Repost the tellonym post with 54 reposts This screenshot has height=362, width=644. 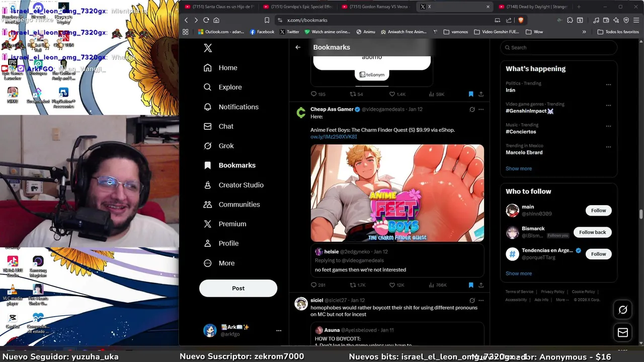353,94
